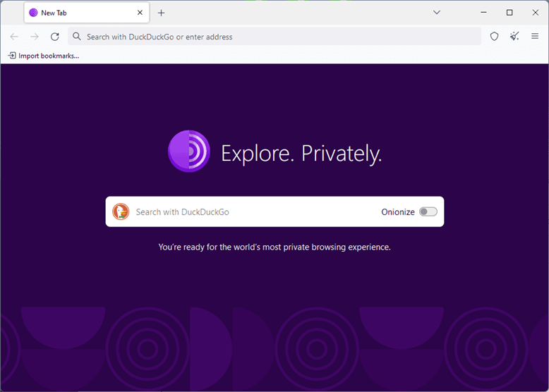Select the New Tab tab
The image size is (549, 392).
(87, 13)
